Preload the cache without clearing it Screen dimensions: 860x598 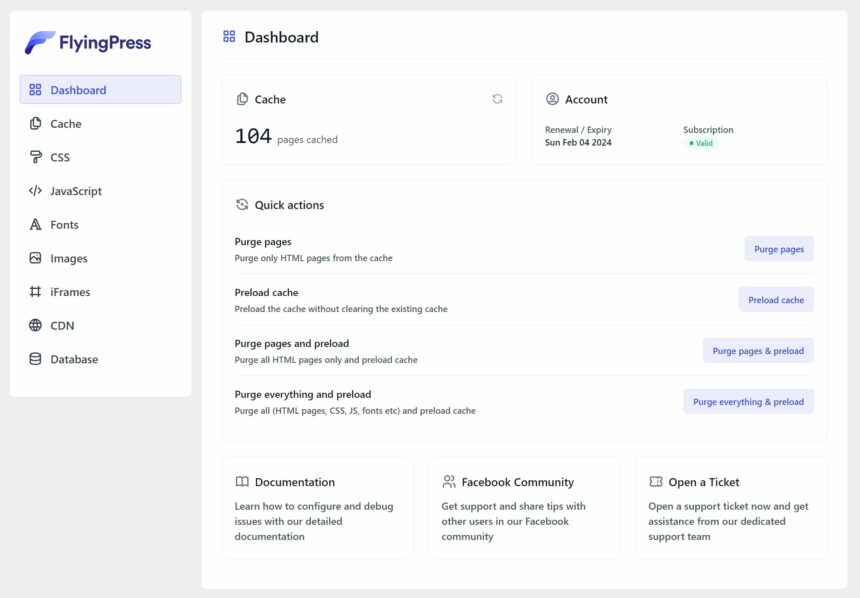[x=776, y=299]
